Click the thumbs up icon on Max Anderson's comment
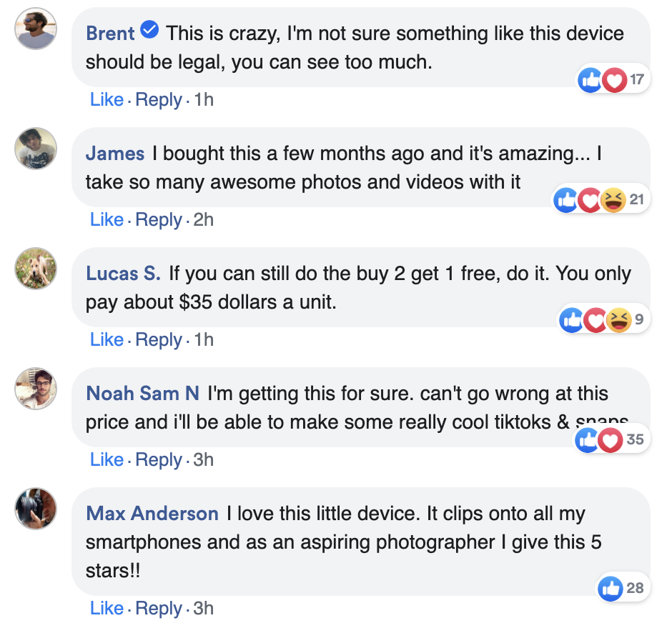672x623 pixels. click(x=611, y=588)
